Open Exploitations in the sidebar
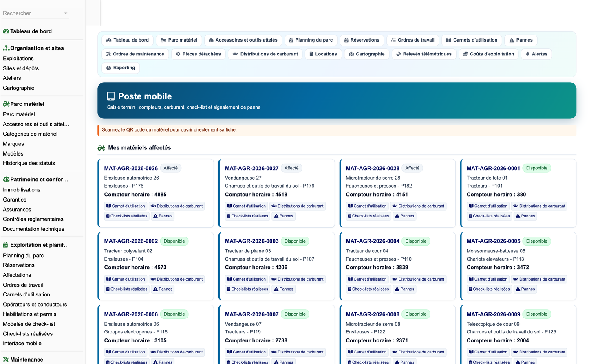The height and width of the screenshot is (364, 589). click(18, 58)
